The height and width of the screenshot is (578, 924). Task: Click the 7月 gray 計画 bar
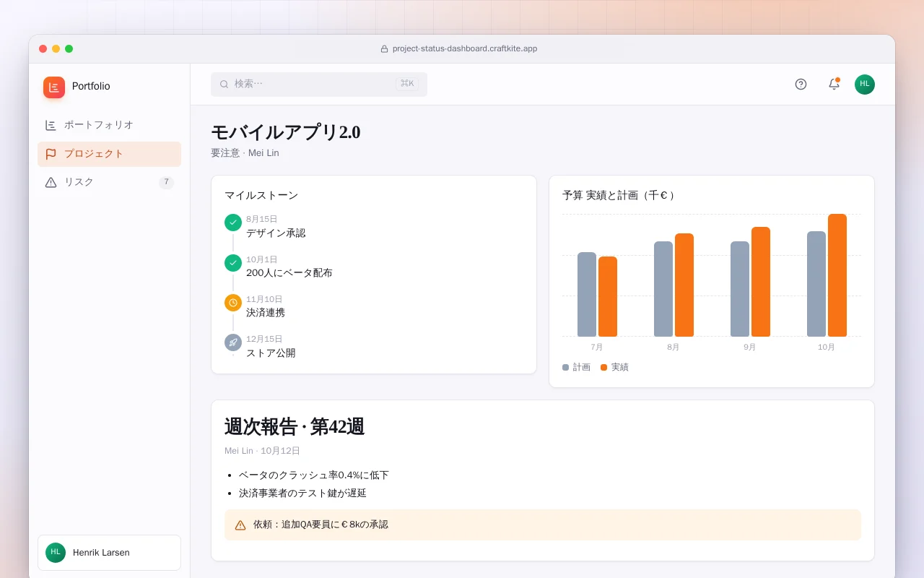tap(587, 295)
